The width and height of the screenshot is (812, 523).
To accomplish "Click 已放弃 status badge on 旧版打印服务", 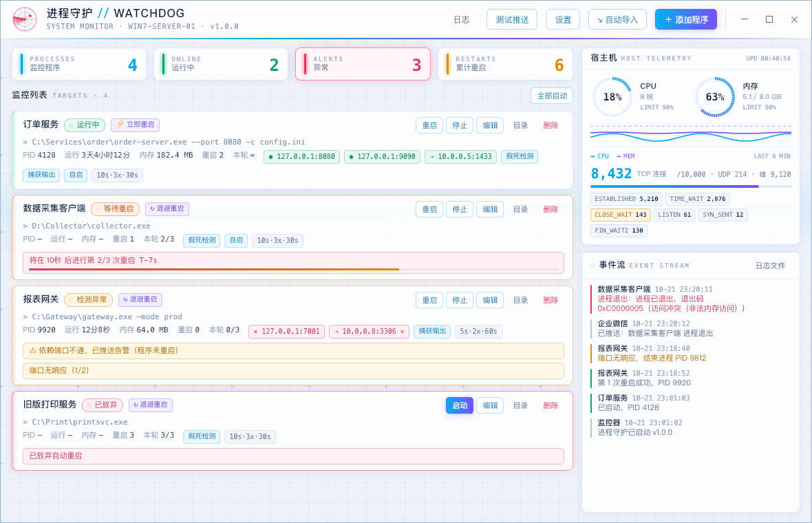I will 103,405.
